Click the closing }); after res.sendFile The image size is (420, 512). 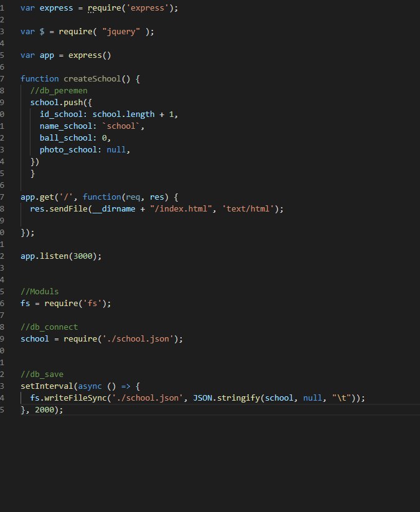click(27, 233)
